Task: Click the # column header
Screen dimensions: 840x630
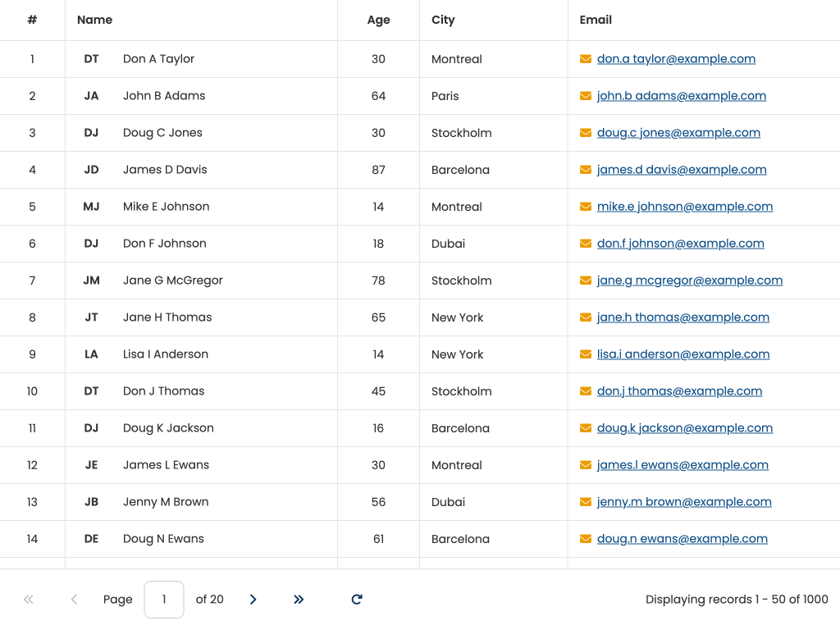Action: 32,20
